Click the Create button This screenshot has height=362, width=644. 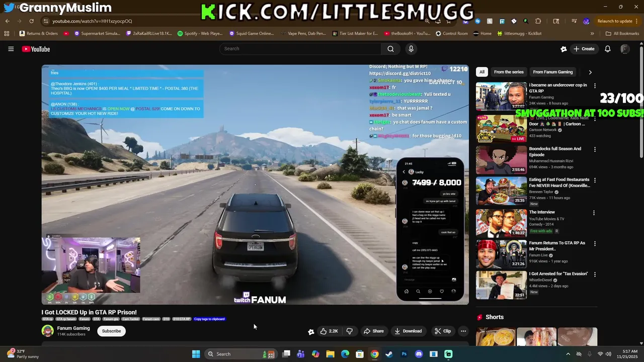[x=584, y=49]
